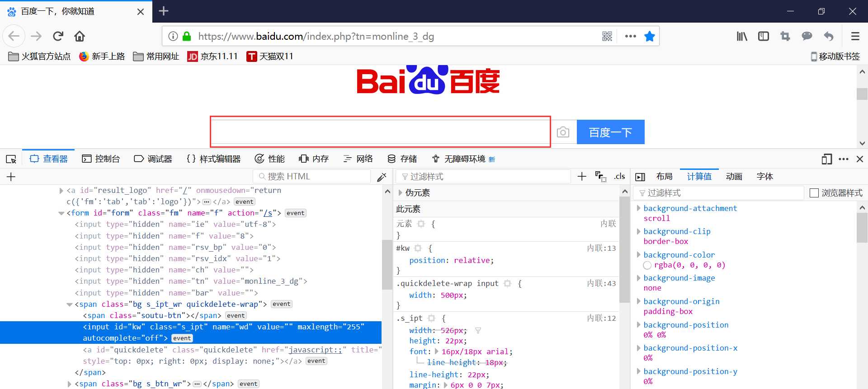The width and height of the screenshot is (868, 389).
Task: Switch to the 动画 sidebar tab
Action: tap(734, 177)
